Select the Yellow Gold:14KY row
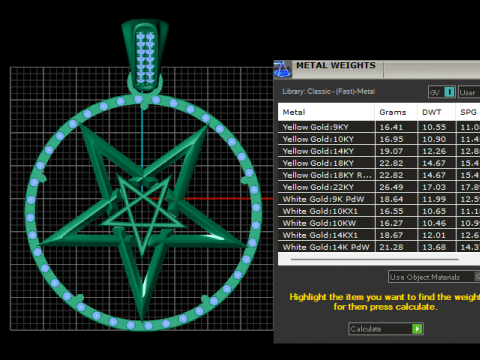Screen dimensions: 480x360 pos(379,151)
